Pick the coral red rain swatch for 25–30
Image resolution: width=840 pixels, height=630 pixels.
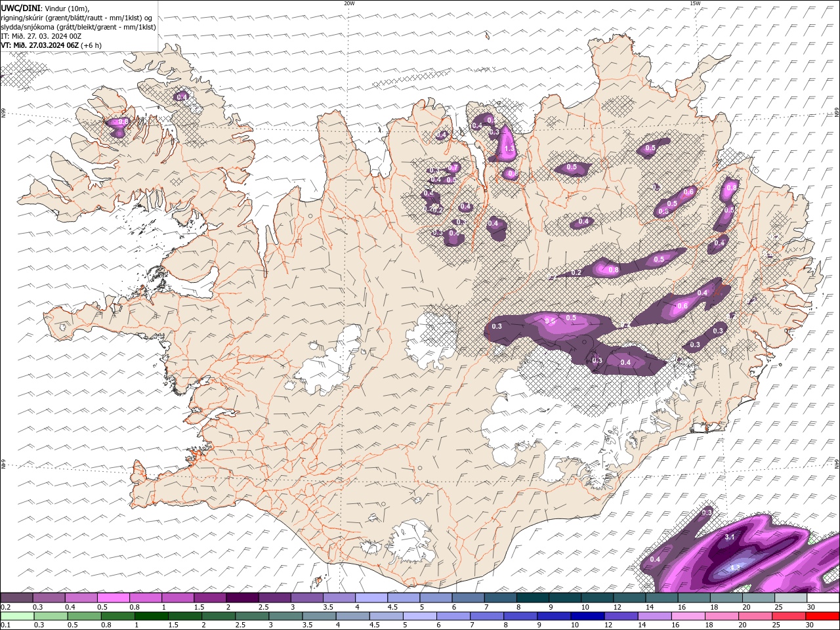(x=789, y=616)
